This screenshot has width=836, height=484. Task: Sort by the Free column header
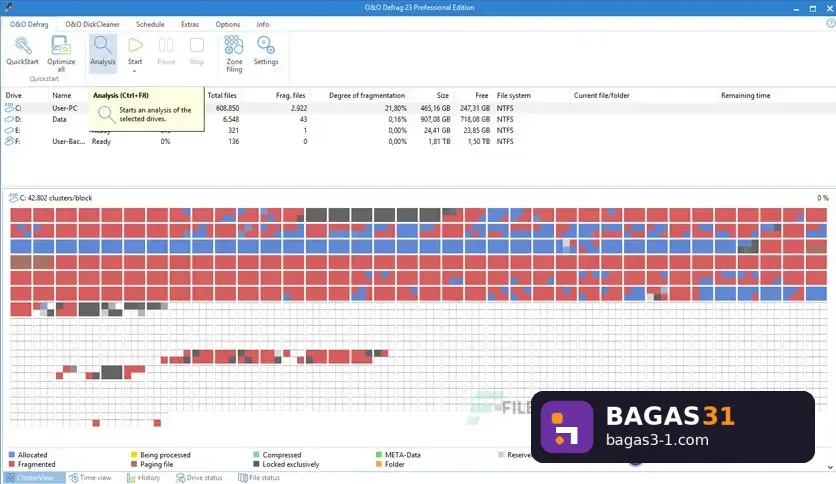tap(481, 95)
